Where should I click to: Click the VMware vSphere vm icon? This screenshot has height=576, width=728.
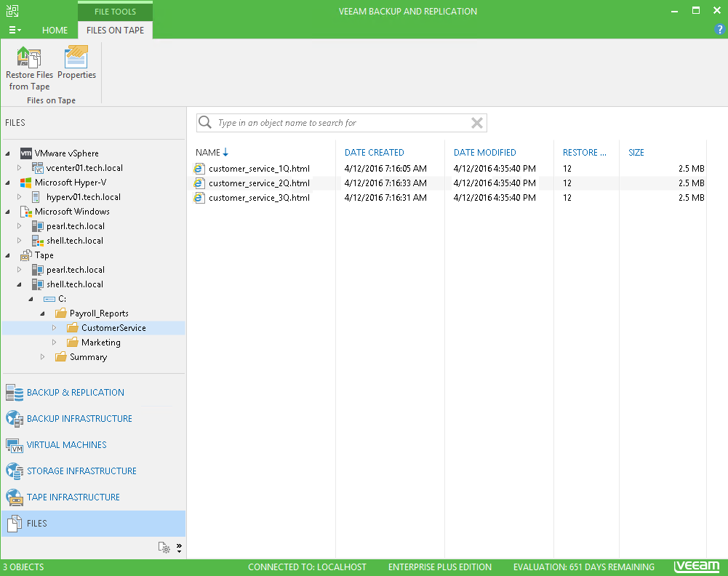click(26, 153)
